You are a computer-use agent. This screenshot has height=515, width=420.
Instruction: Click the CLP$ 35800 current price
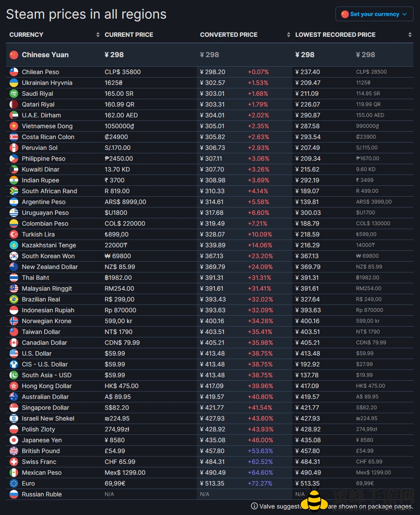[x=123, y=72]
